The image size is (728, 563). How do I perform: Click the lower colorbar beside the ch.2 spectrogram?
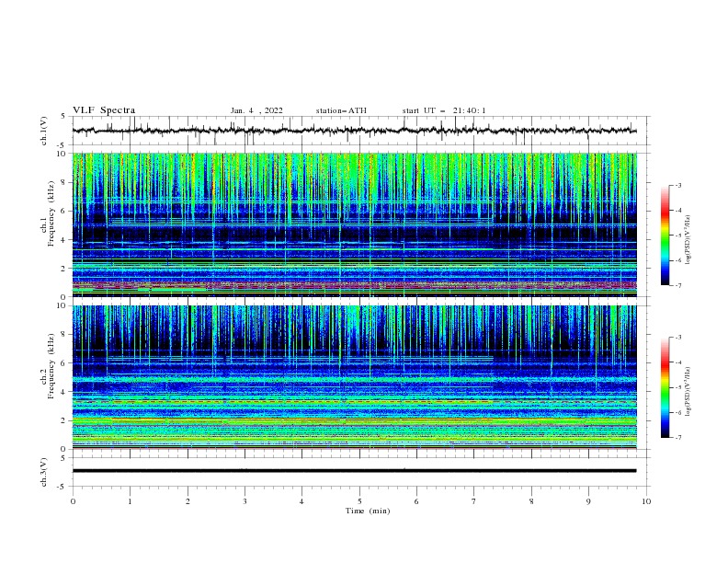click(665, 387)
